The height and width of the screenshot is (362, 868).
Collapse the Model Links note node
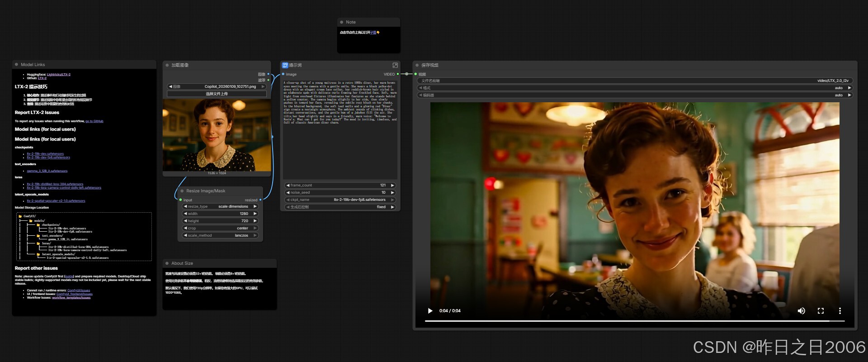[x=17, y=65]
